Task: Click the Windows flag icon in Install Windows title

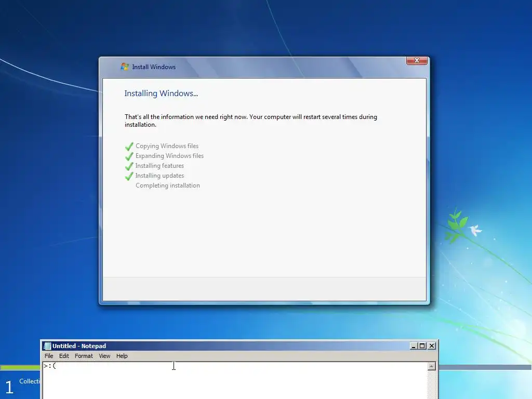Action: pyautogui.click(x=125, y=66)
